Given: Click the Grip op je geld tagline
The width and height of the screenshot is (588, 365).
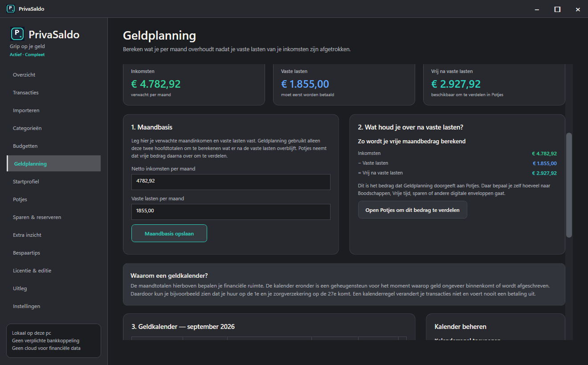Looking at the screenshot, I should click(27, 46).
